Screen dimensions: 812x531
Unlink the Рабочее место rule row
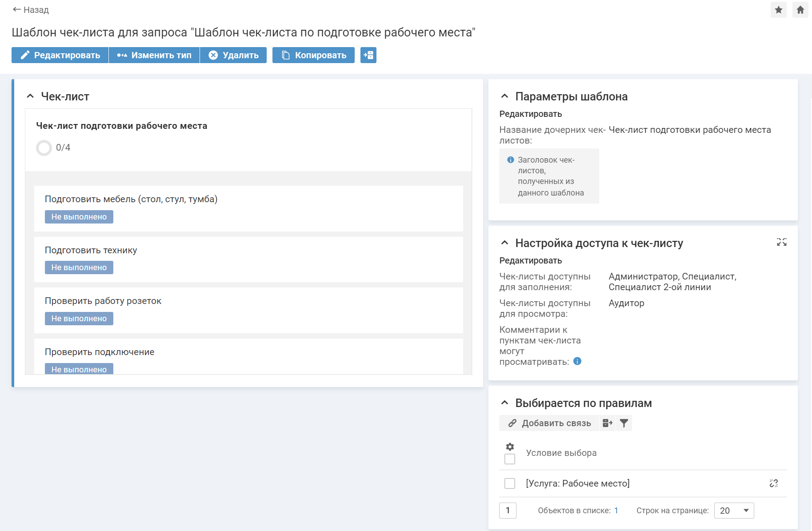[773, 483]
